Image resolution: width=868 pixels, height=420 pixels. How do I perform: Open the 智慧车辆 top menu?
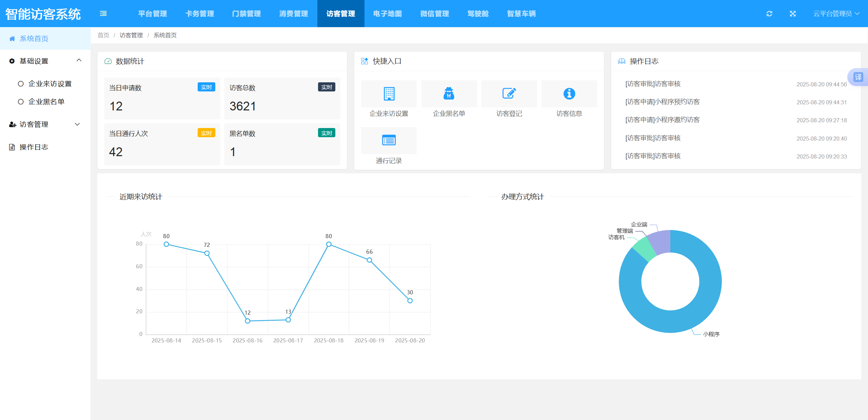[521, 14]
